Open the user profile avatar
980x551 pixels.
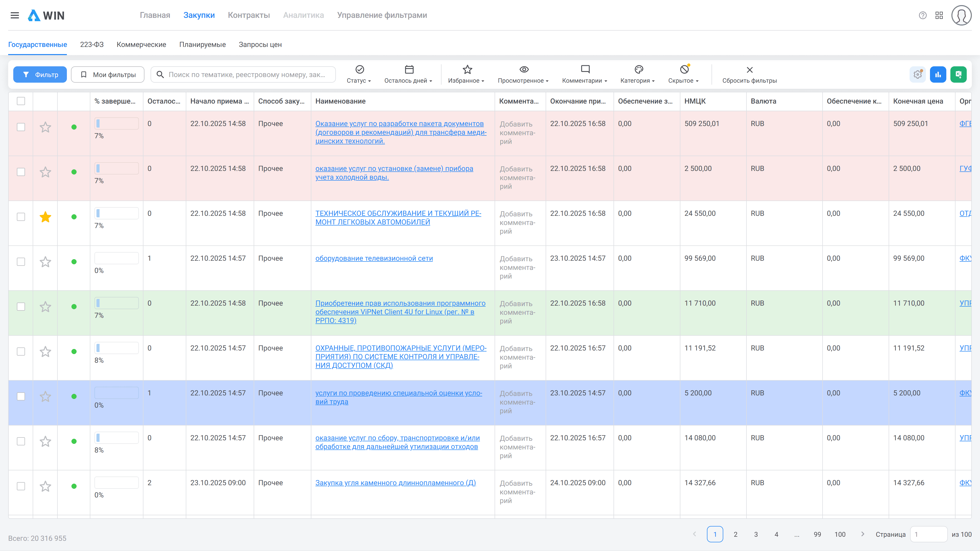tap(961, 15)
